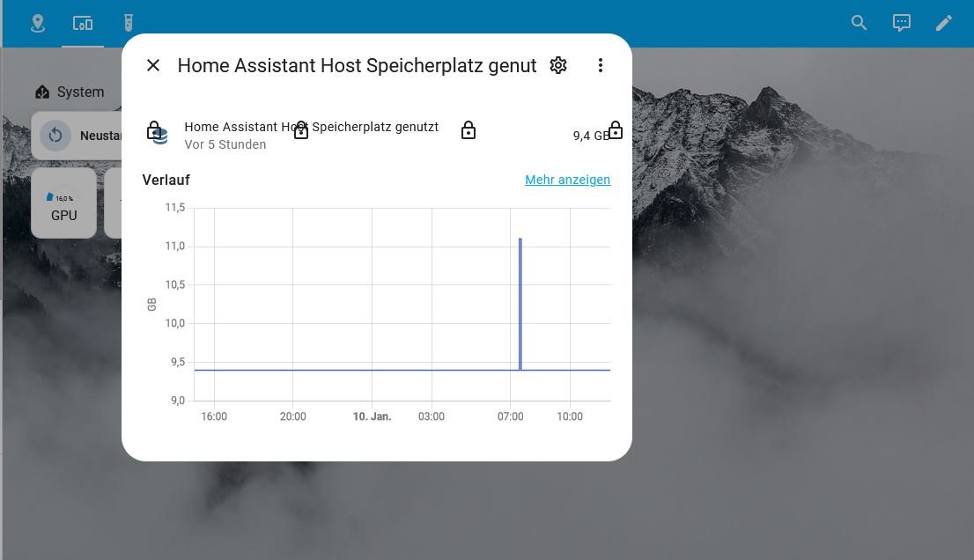Click the Verlauf heading
This screenshot has width=974, height=560.
166,180
